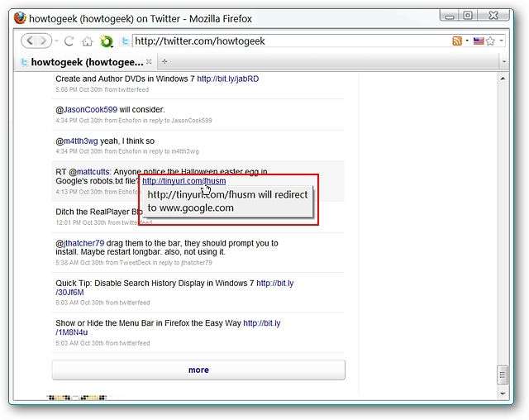Load more tweets with the more button
The width and height of the screenshot is (529, 420).
tap(198, 370)
